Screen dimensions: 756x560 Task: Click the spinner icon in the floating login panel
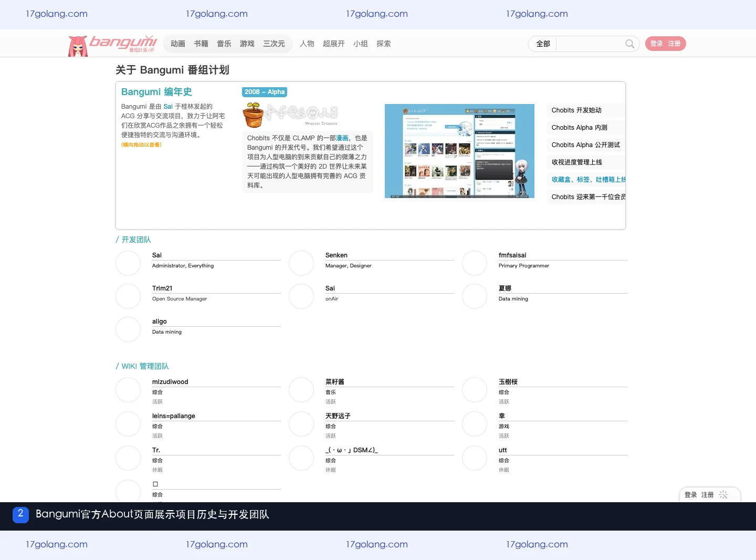723,495
